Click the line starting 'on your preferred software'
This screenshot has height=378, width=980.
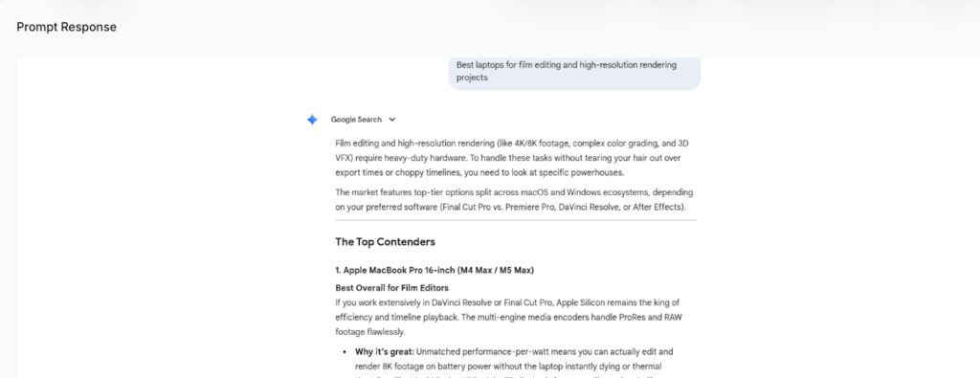click(x=511, y=208)
